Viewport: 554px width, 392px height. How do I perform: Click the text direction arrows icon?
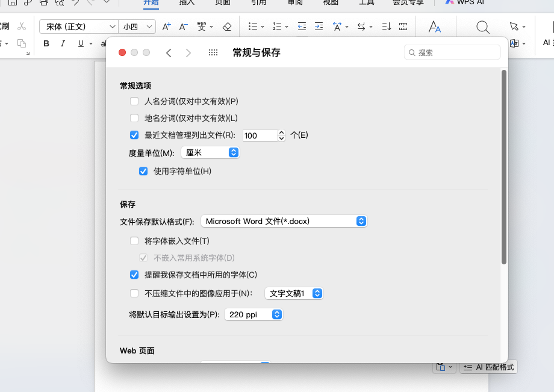click(361, 26)
